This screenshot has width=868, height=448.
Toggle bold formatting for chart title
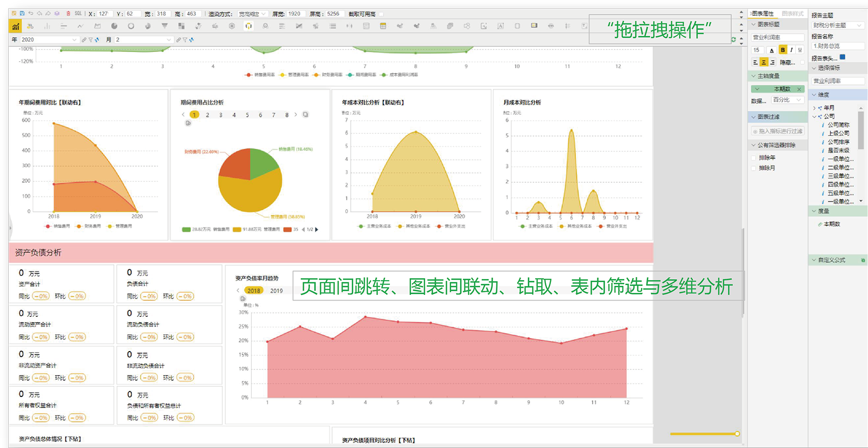point(782,50)
